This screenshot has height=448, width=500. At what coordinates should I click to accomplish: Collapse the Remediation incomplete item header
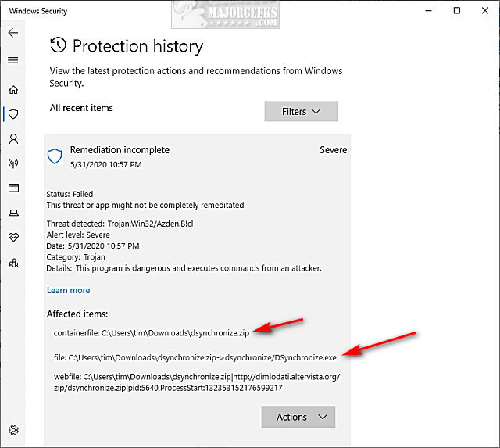pyautogui.click(x=120, y=150)
